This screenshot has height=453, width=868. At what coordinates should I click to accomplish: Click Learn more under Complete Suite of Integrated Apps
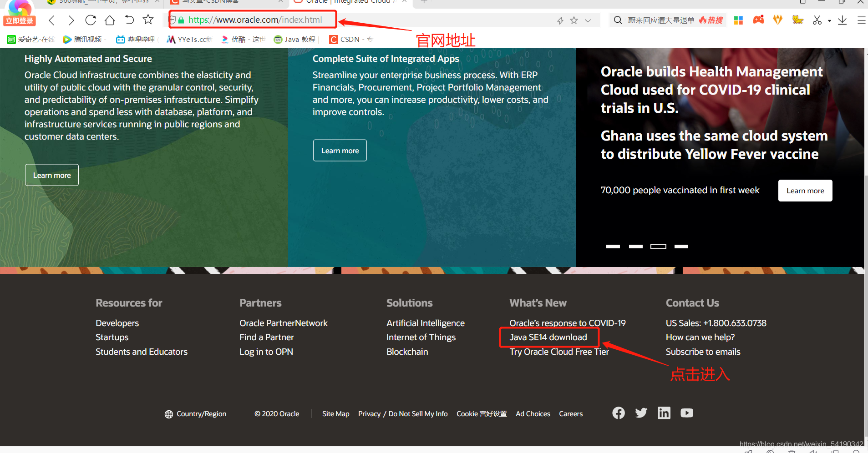(340, 151)
